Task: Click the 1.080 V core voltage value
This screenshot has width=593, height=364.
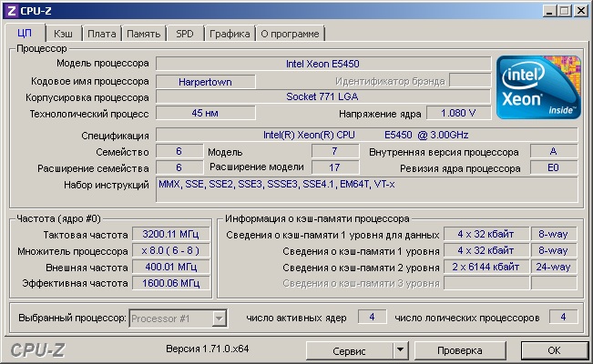Action: click(459, 113)
